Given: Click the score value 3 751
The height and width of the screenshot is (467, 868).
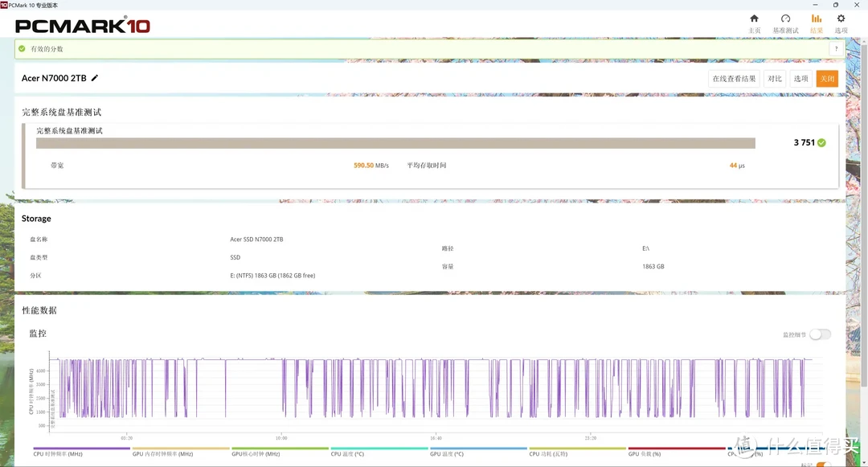Looking at the screenshot, I should tap(804, 143).
